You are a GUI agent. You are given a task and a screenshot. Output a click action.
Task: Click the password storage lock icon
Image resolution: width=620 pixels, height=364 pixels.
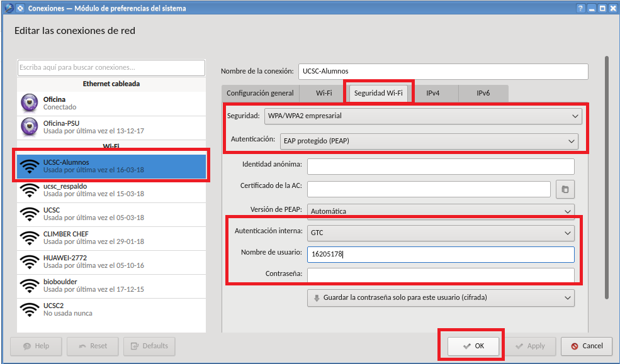tap(315, 297)
